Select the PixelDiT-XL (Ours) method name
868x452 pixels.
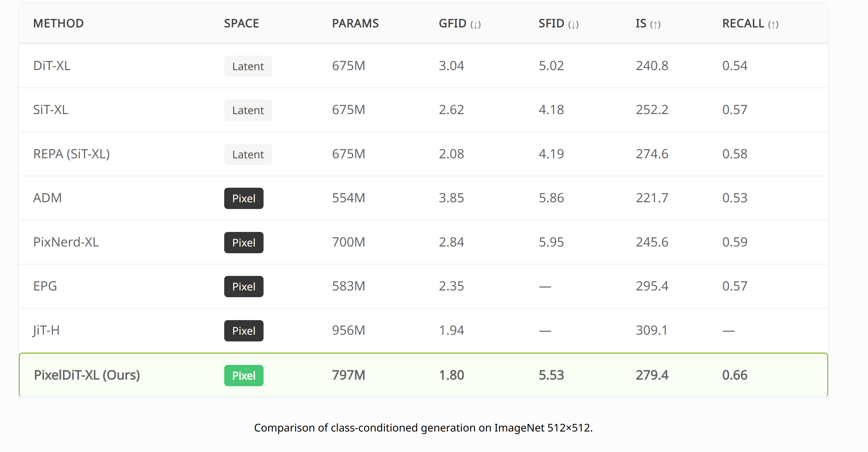coord(87,375)
